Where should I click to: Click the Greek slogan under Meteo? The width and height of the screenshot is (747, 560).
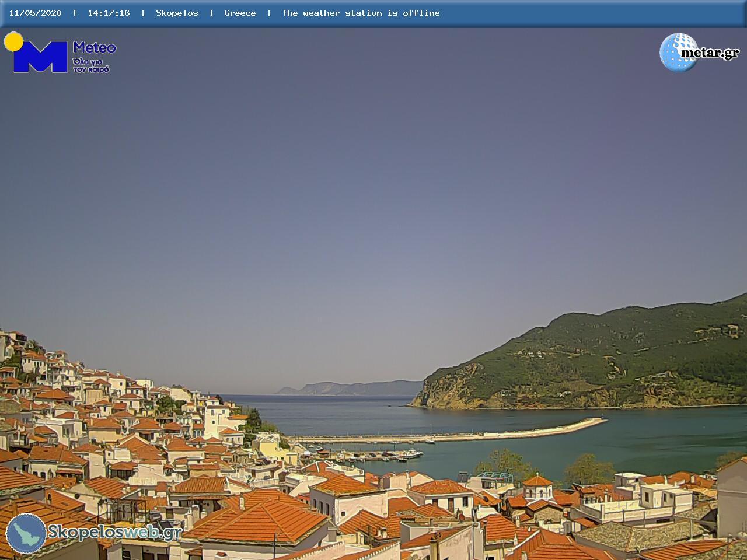point(91,65)
